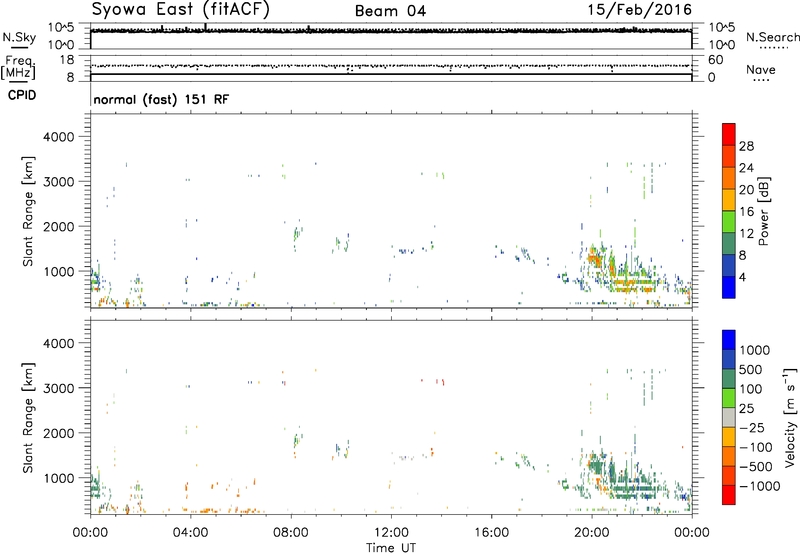This screenshot has height=554, width=800.
Task: Click the 'N.Sky' legend label
Action: coord(19,37)
